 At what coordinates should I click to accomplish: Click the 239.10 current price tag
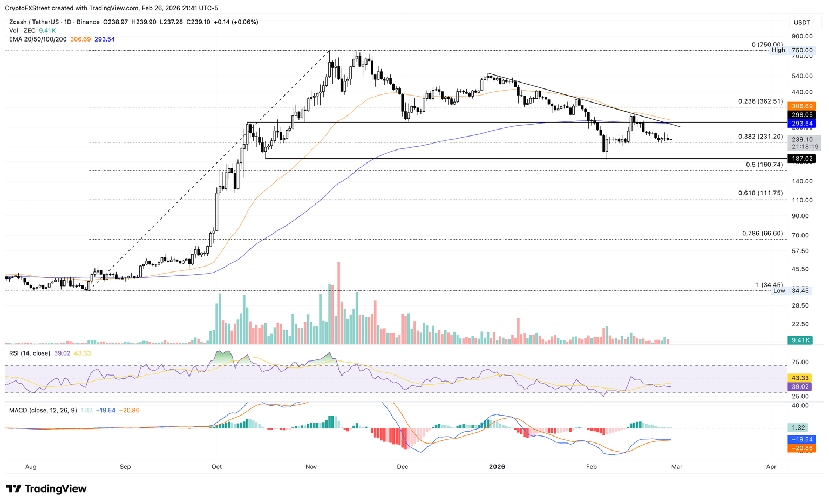pyautogui.click(x=801, y=139)
